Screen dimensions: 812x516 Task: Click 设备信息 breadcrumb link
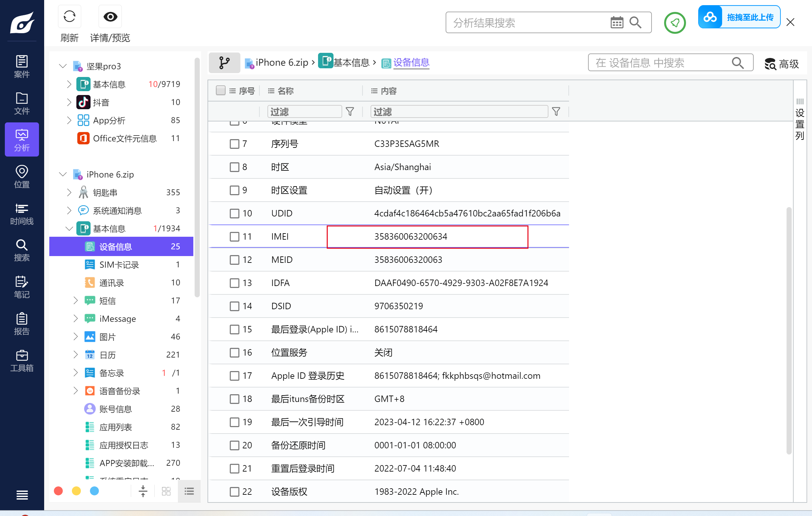411,63
